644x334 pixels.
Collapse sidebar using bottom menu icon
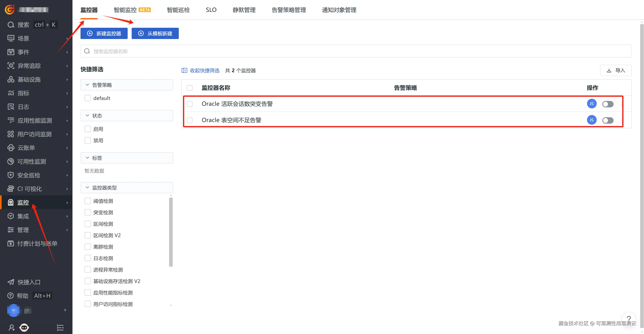[60, 327]
